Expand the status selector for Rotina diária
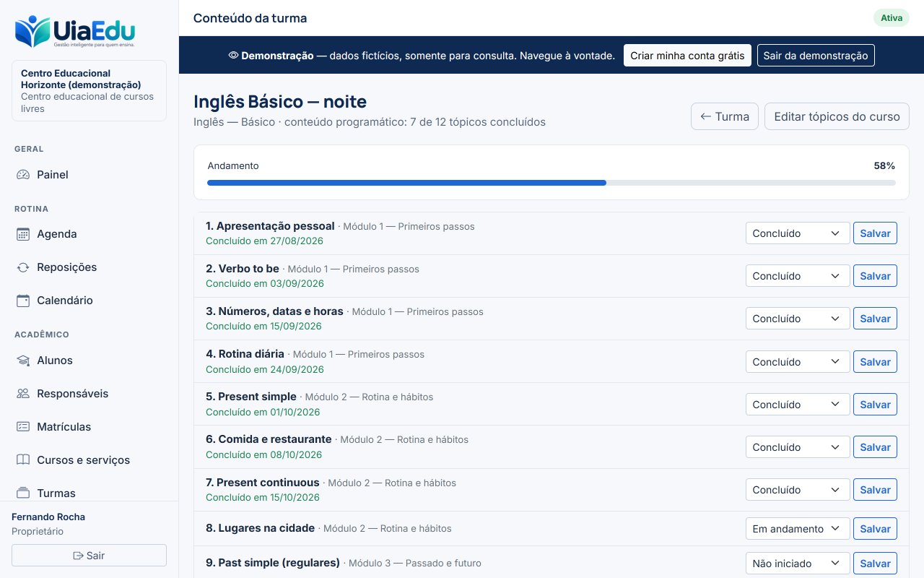 [798, 362]
